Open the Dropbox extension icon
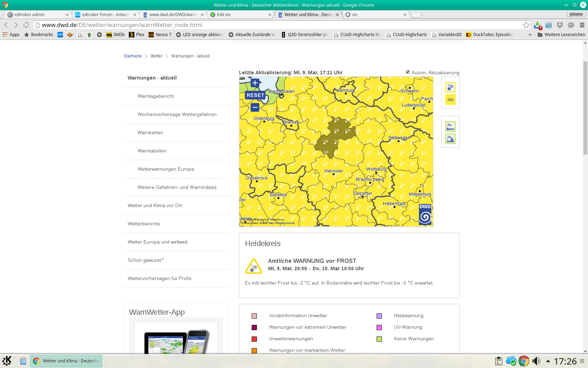Screen dimensions: 588x368 560,25
